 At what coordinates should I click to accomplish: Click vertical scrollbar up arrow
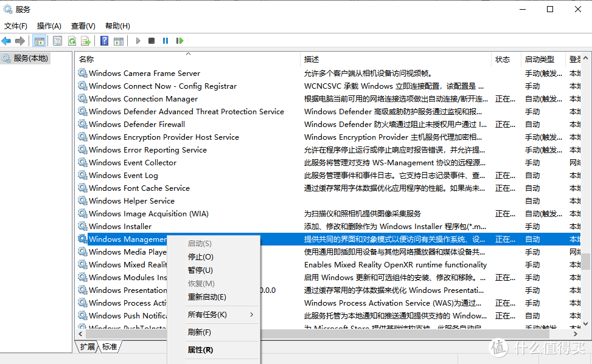click(585, 58)
